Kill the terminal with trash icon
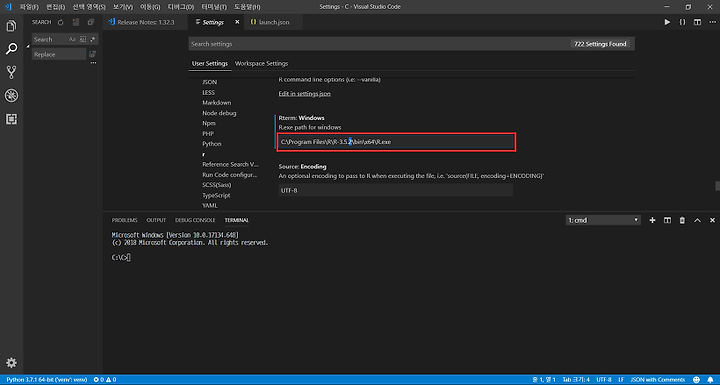Viewport: 720px width, 385px height. tap(682, 220)
